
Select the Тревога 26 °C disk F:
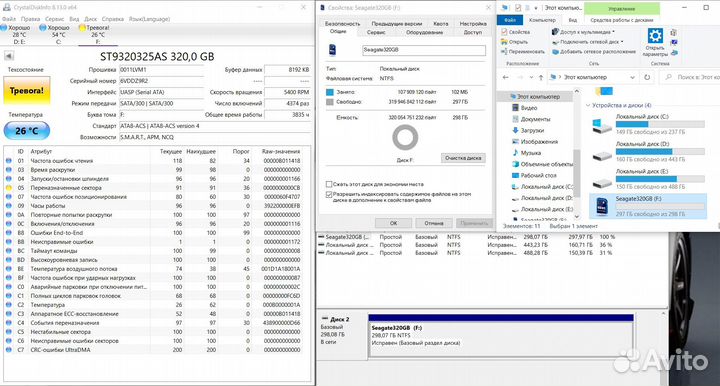pos(97,34)
